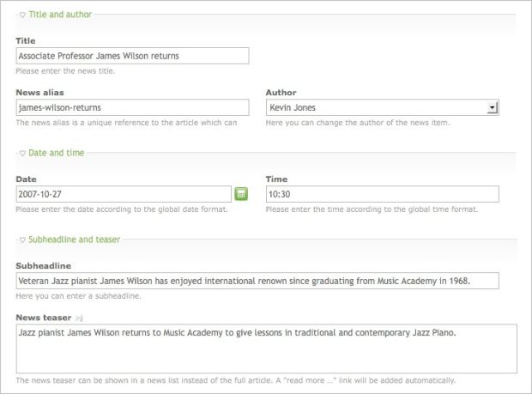Place cursor in the News teaser textarea
The height and width of the screenshot is (394, 532).
(266, 348)
